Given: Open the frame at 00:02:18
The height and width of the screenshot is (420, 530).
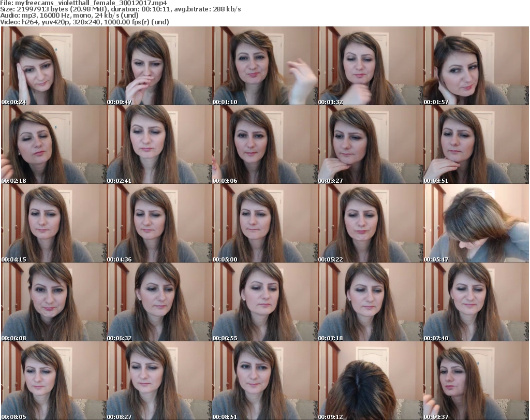Looking at the screenshot, I should pos(54,144).
